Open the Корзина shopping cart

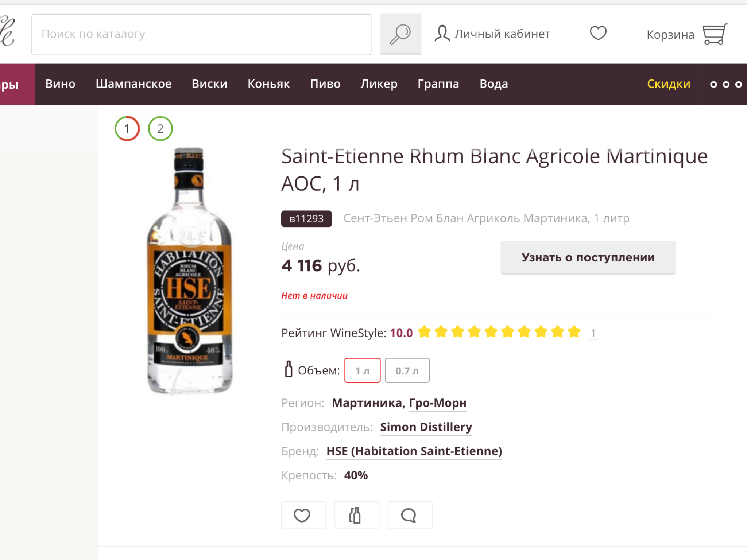(x=686, y=34)
